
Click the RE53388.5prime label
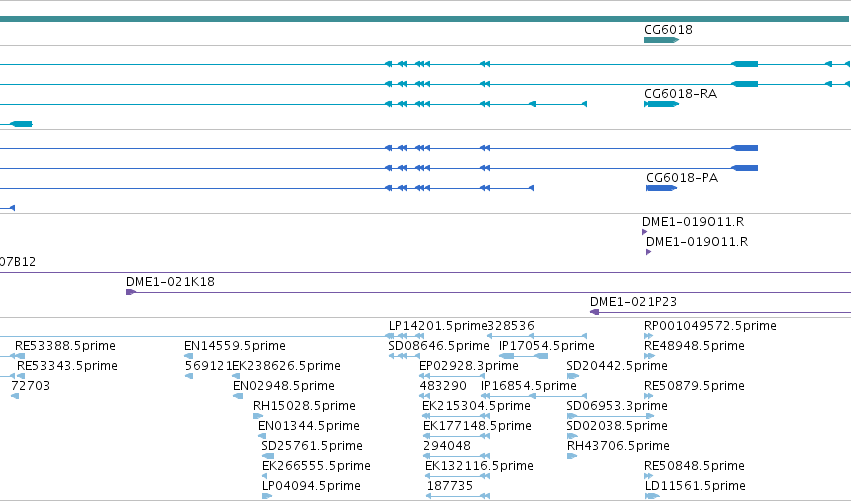coord(65,346)
